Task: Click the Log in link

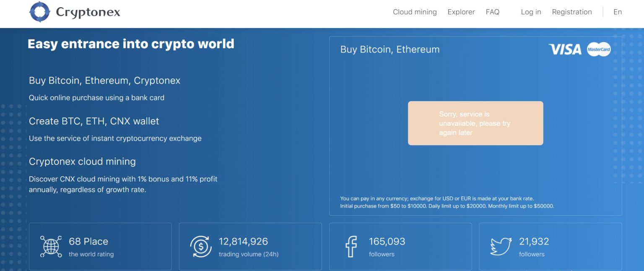Action: pyautogui.click(x=531, y=12)
